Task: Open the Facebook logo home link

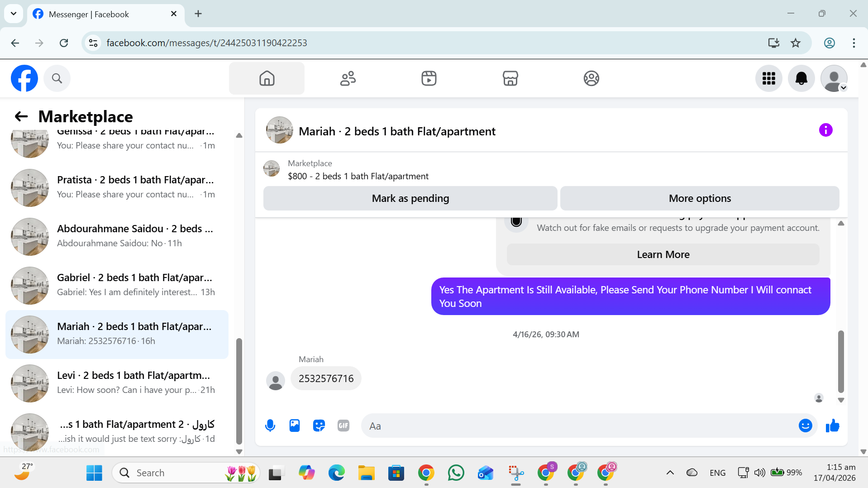Action: [24, 78]
